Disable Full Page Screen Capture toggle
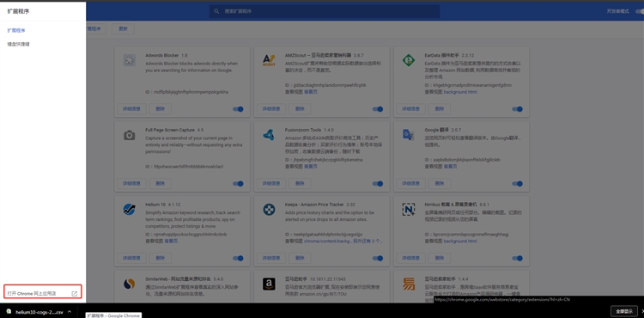 pyautogui.click(x=238, y=184)
